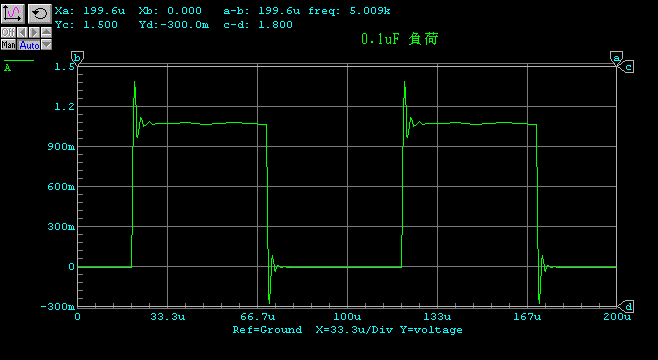Click the Xa cursor readout value
The width and height of the screenshot is (658, 360).
click(104, 11)
